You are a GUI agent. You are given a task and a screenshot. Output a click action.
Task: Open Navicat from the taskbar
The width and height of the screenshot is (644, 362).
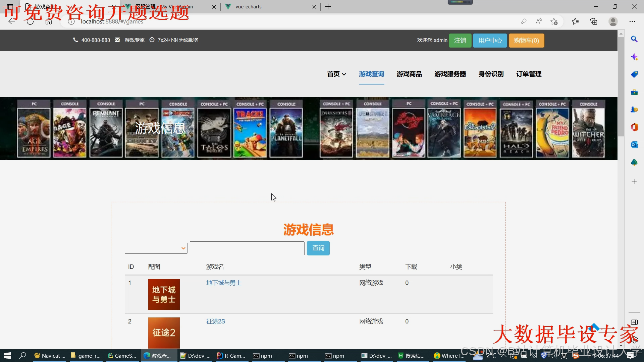click(x=50, y=356)
